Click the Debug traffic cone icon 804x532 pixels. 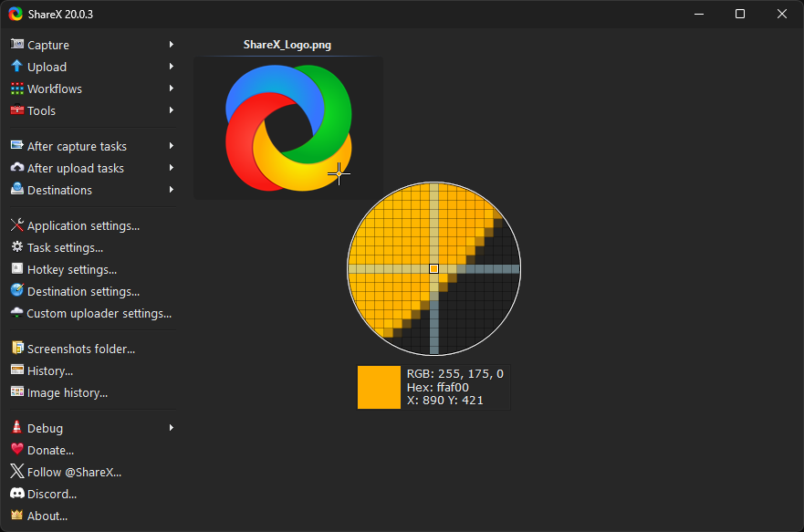point(17,427)
